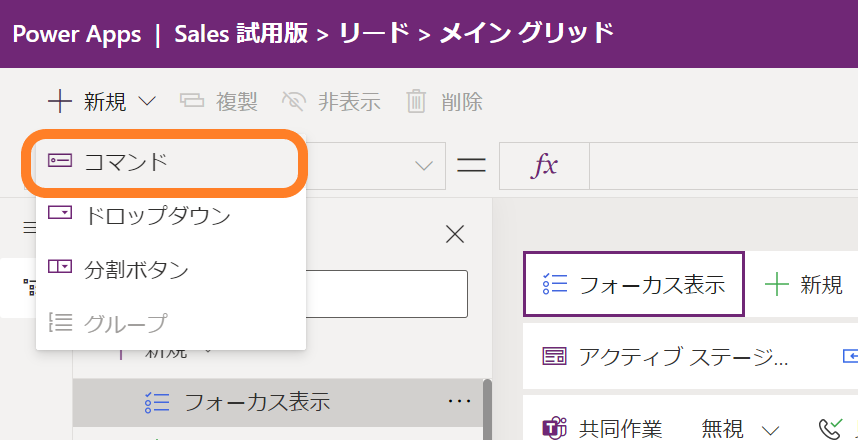Click the fx formula button

(544, 166)
